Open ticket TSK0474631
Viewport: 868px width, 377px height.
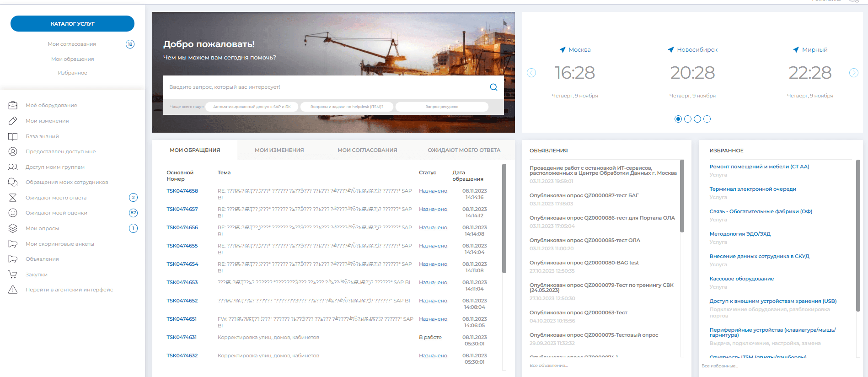(182, 337)
